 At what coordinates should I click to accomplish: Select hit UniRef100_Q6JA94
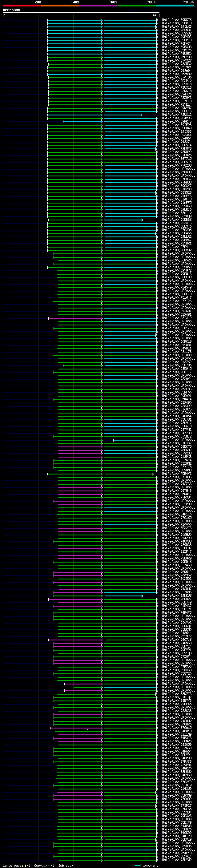coord(177,71)
